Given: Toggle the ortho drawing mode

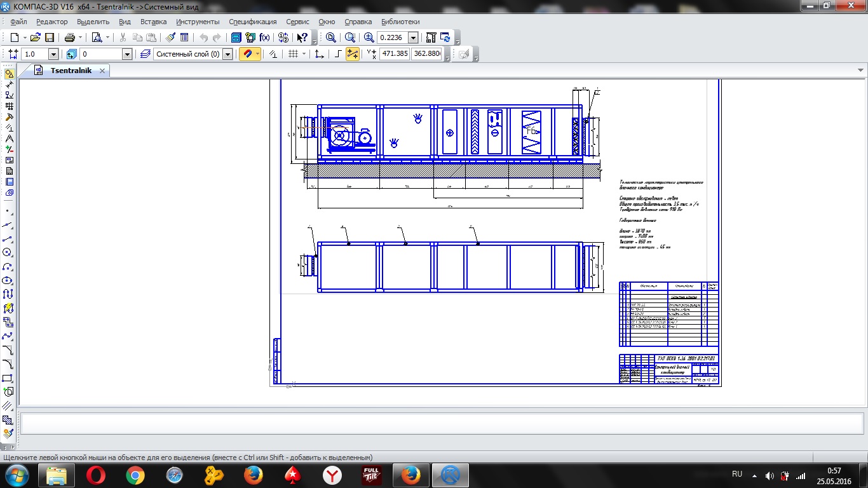Looking at the screenshot, I should pyautogui.click(x=338, y=54).
